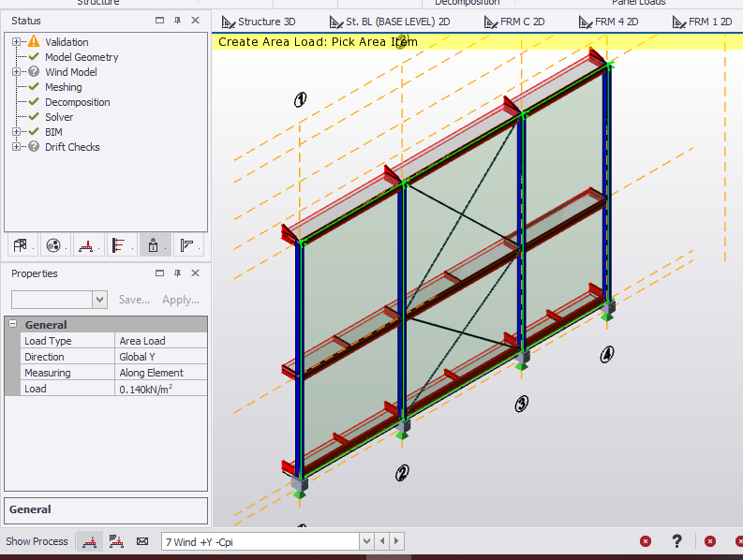
Task: Switch to the FRM C 2D tab
Action: [514, 22]
